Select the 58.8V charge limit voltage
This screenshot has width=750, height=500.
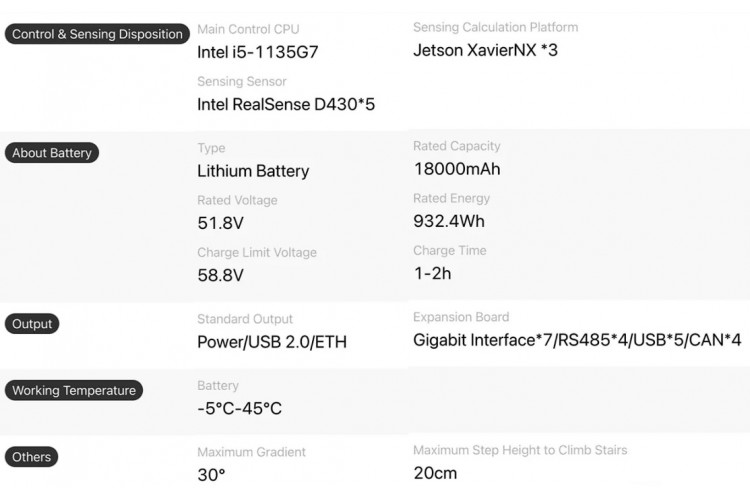click(221, 275)
